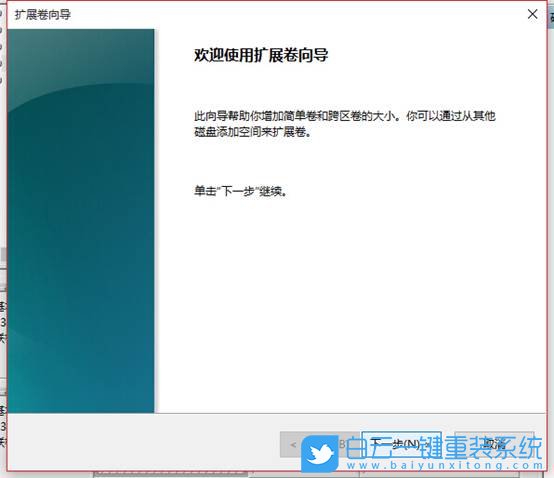Click the disabled back button
The width and height of the screenshot is (554, 478).
coord(320,444)
